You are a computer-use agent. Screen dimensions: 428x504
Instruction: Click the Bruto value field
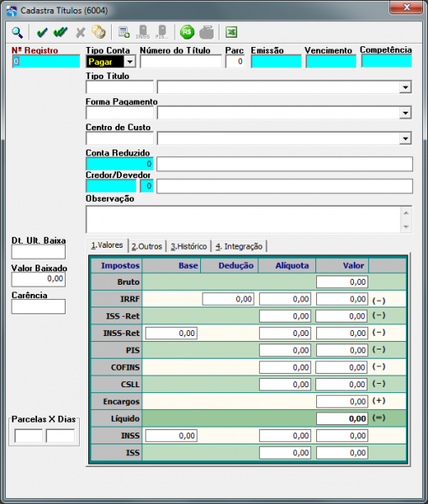point(342,282)
